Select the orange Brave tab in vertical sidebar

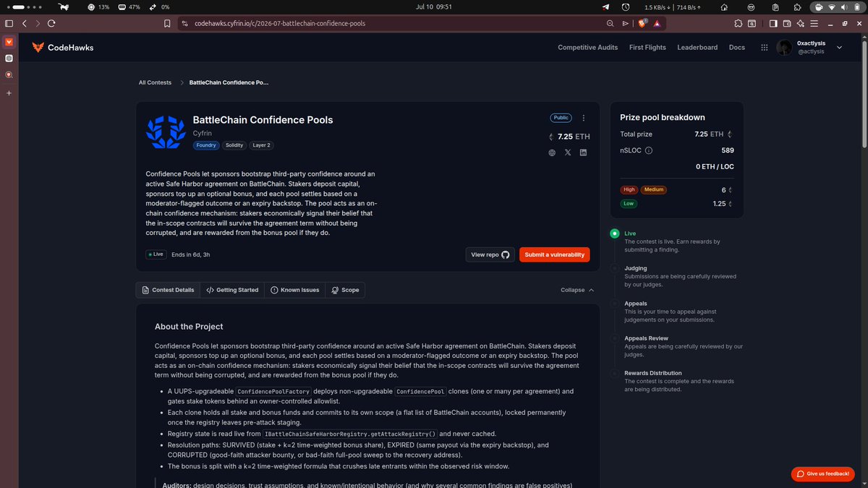tap(9, 42)
